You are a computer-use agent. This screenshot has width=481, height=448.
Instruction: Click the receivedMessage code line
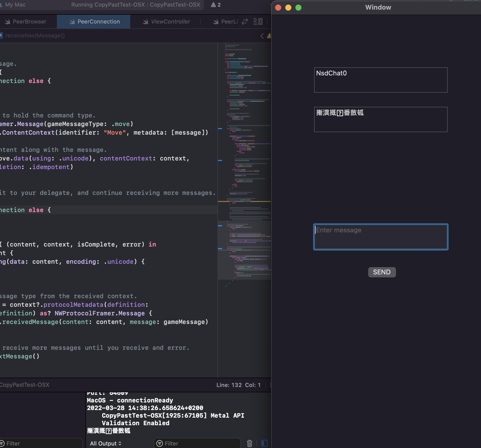[x=104, y=322]
